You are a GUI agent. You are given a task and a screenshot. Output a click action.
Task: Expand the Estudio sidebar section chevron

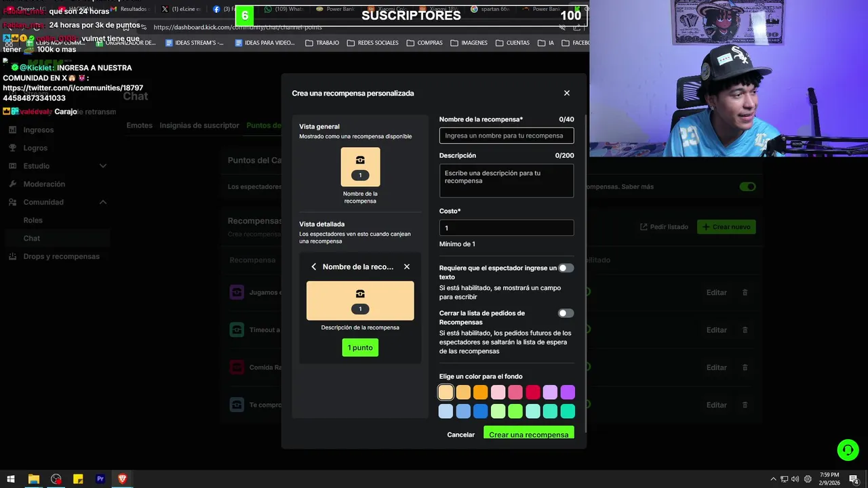coord(103,166)
